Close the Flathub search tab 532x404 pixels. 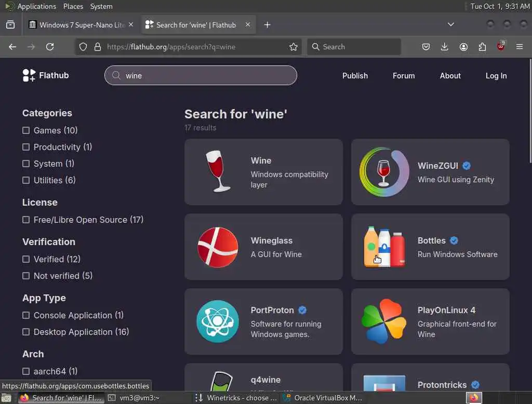coord(248,24)
